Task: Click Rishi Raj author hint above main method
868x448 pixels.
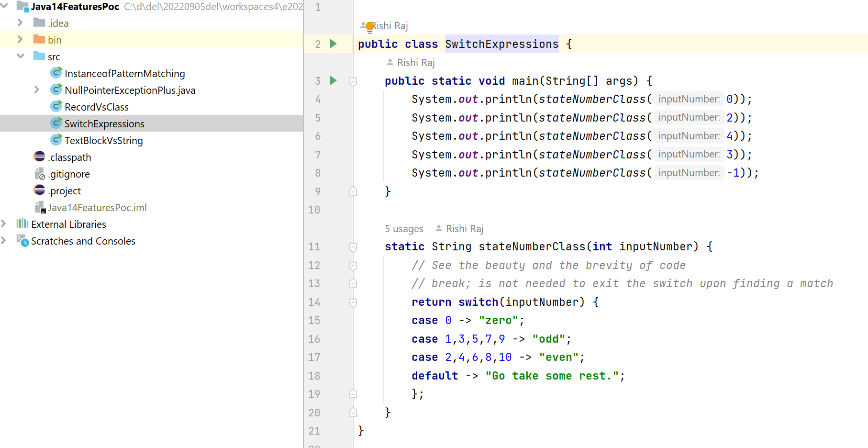Action: tap(415, 63)
